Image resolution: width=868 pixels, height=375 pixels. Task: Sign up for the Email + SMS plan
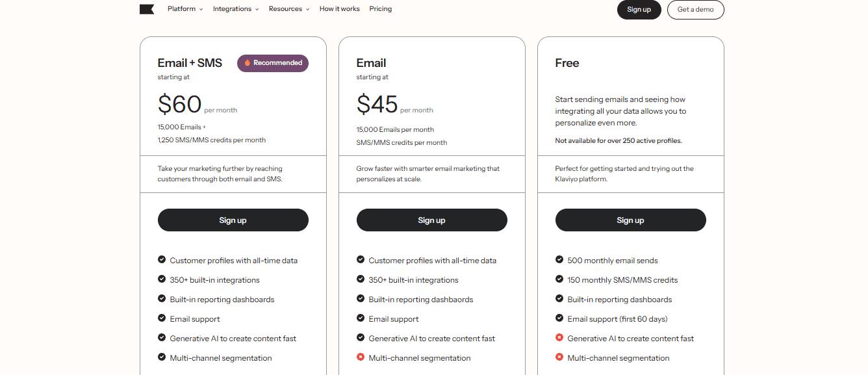[x=233, y=220]
